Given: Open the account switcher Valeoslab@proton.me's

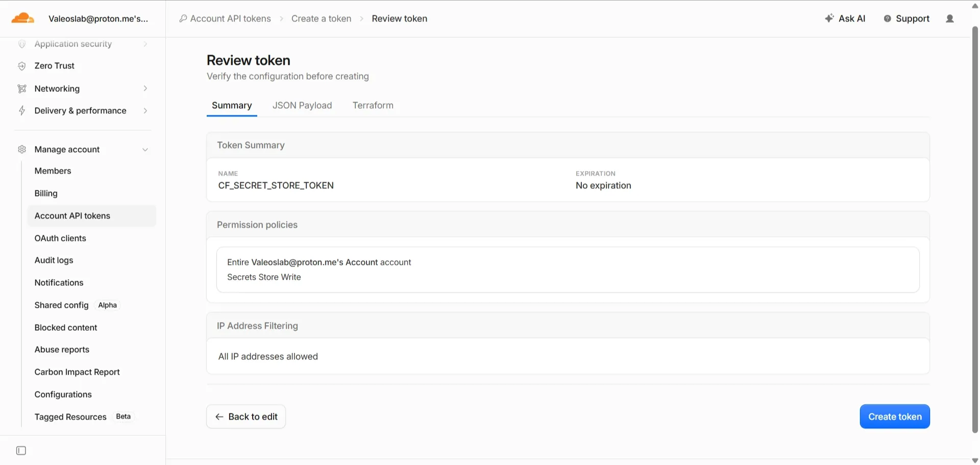Looking at the screenshot, I should 99,19.
